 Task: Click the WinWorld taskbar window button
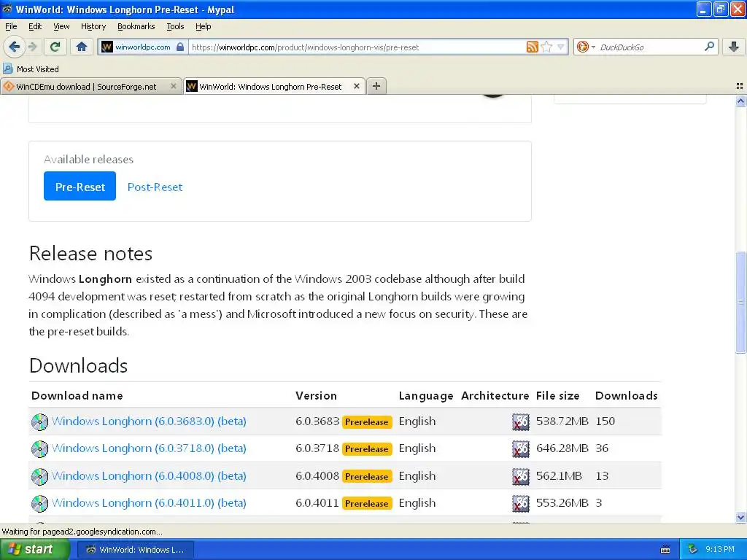pos(135,550)
